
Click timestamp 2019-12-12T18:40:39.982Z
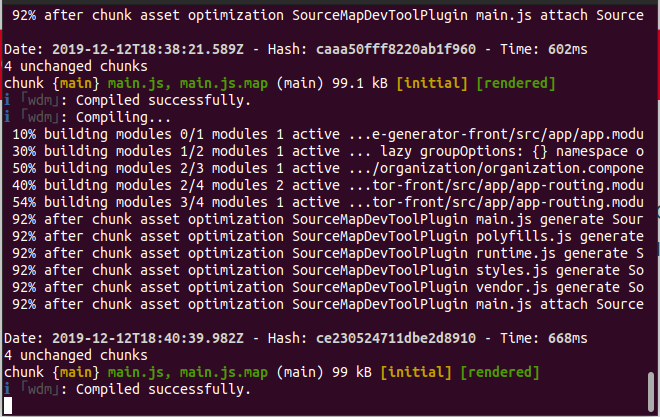click(148, 338)
